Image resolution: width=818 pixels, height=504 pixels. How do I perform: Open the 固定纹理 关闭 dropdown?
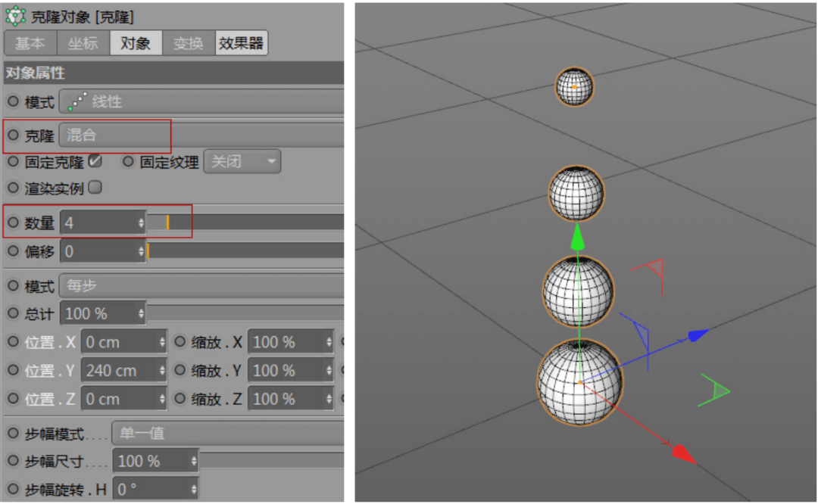coord(242,162)
